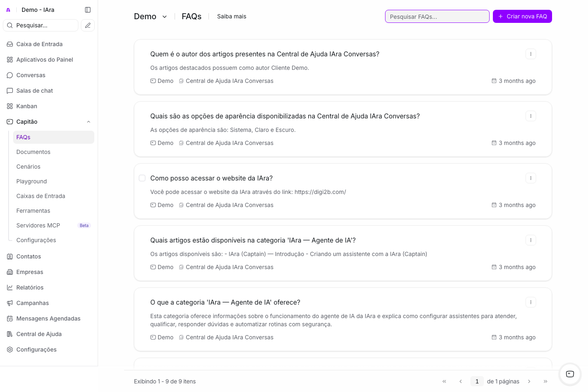The width and height of the screenshot is (588, 392).
Task: Open the Captain floating widget button
Action: click(570, 374)
